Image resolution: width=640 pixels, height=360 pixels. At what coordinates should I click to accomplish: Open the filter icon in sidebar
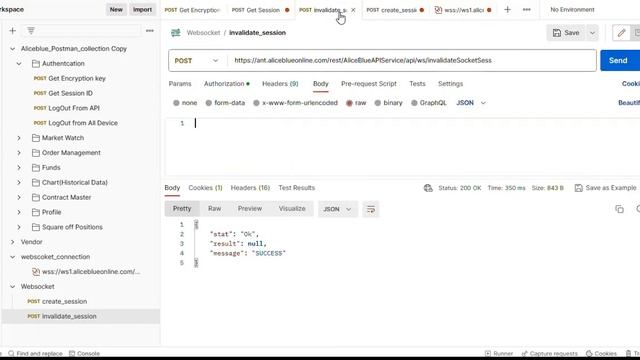[31, 31]
